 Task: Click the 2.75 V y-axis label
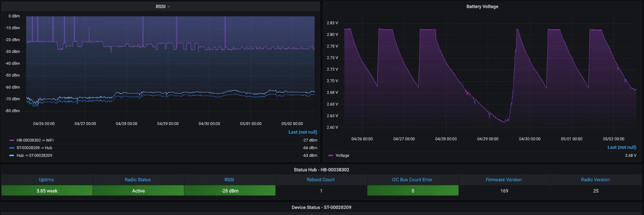tap(332, 58)
